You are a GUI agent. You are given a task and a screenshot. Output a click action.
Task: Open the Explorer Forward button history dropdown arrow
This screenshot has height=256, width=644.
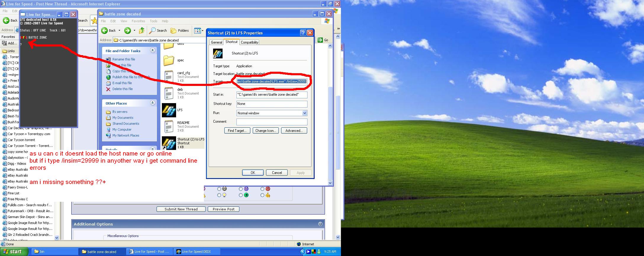[x=134, y=31]
